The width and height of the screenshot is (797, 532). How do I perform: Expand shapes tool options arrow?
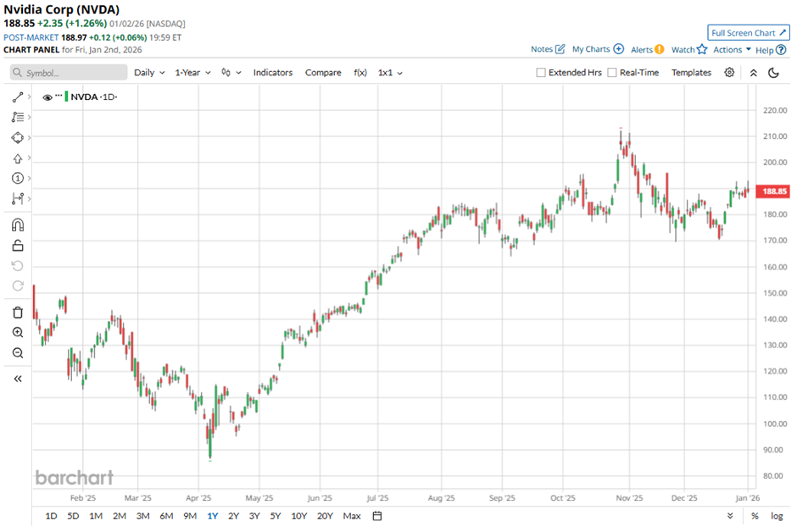[x=30, y=137]
